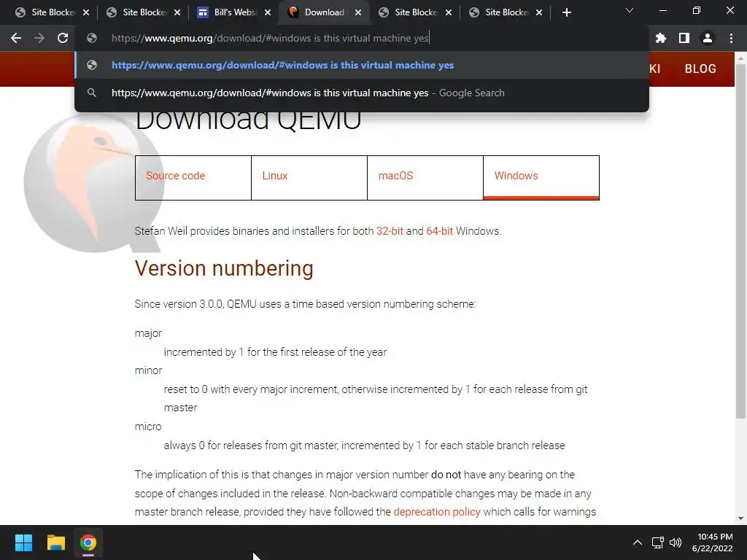Viewport: 747px width, 560px height.
Task: Click the globe icon in address bar
Action: tap(92, 38)
